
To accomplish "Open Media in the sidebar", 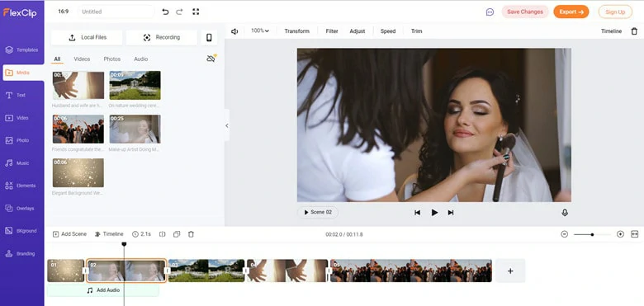I will pos(22,73).
